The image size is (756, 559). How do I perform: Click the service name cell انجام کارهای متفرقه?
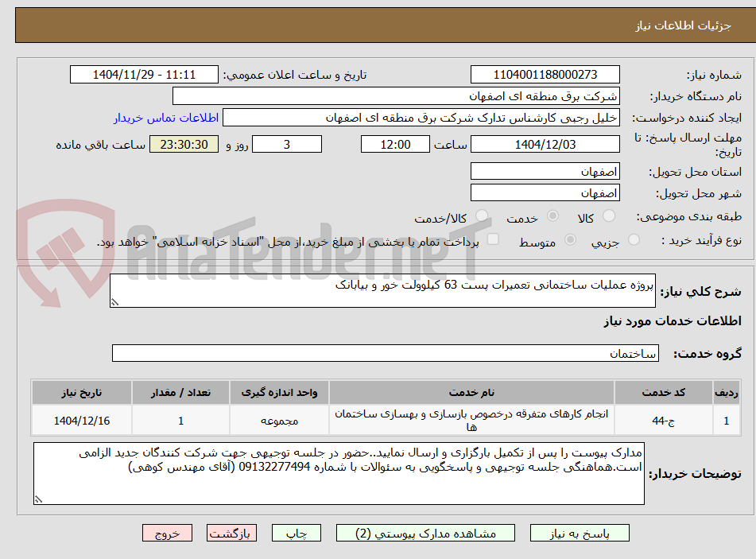coord(471,421)
